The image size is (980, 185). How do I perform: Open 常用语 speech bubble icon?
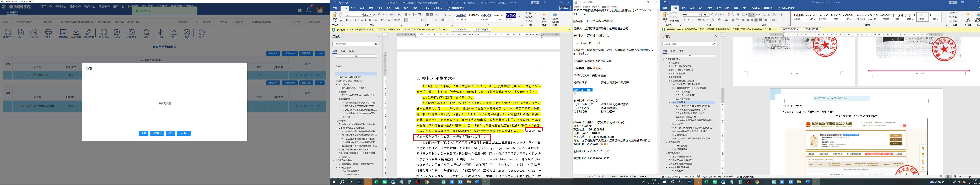click(117, 34)
